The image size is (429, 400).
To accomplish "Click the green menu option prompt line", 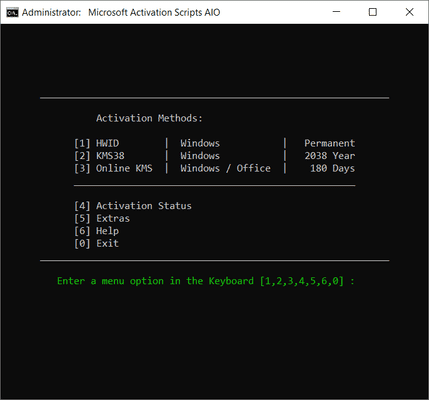I will pos(206,281).
